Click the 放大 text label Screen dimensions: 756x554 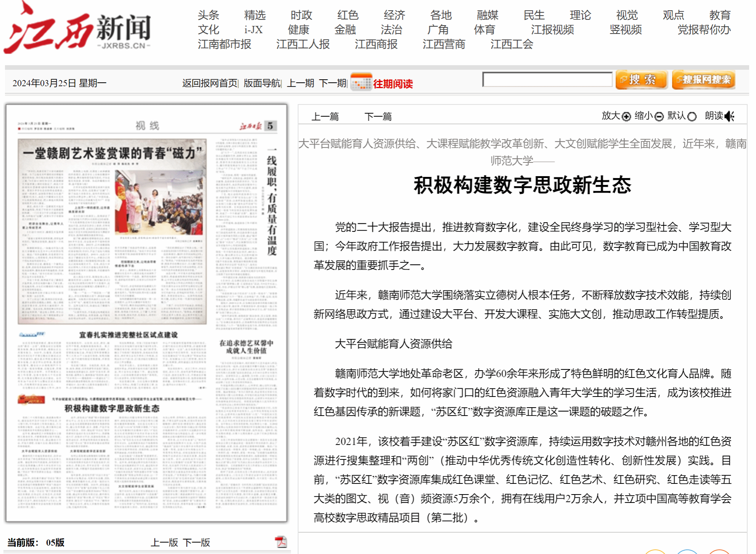tap(611, 116)
